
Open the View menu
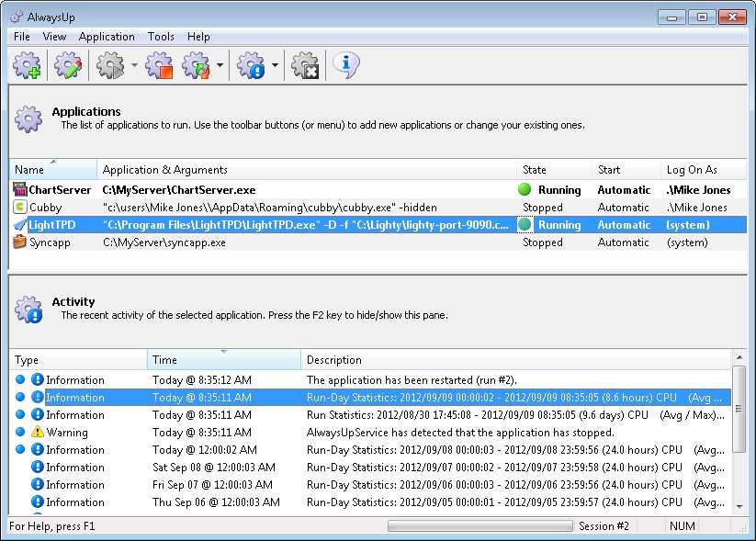54,37
